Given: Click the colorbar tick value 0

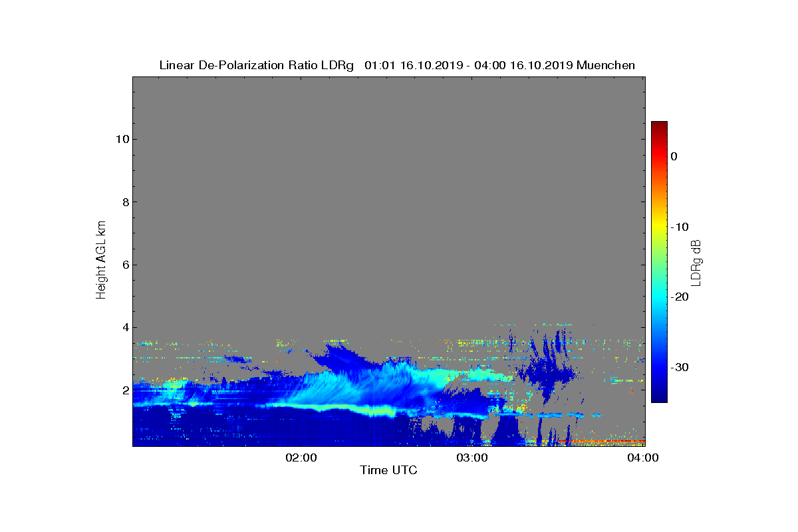Looking at the screenshot, I should (x=674, y=156).
